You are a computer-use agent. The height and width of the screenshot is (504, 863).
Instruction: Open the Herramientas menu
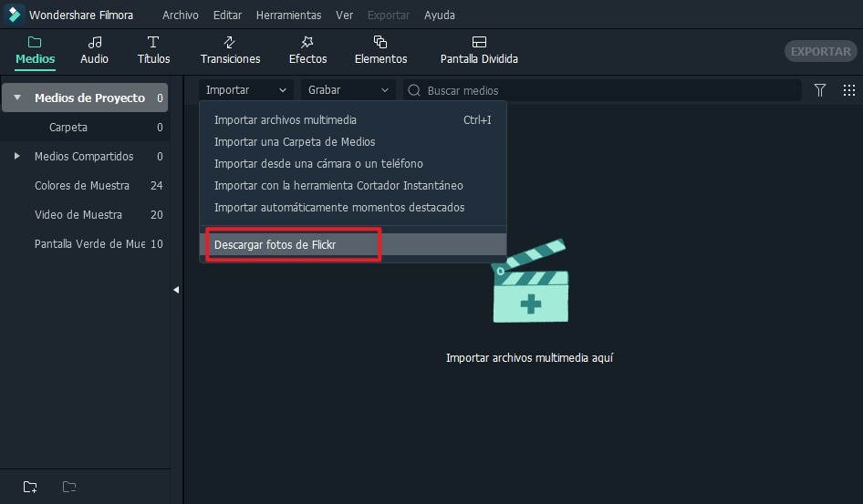[x=288, y=15]
